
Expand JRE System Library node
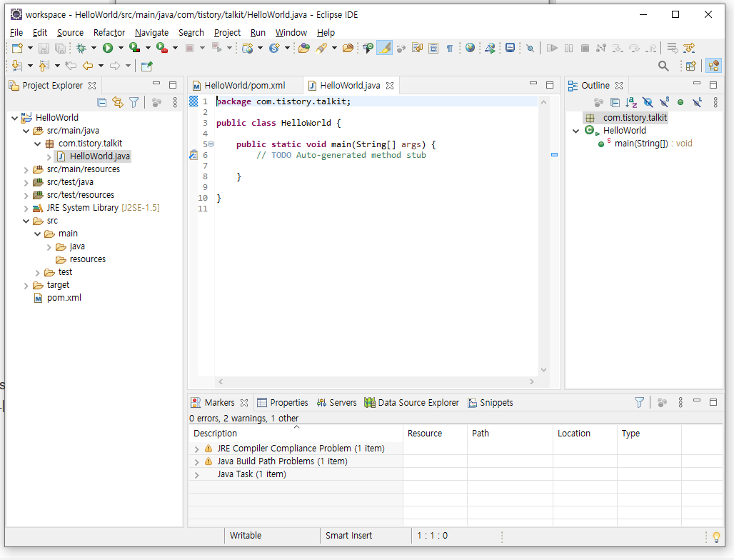(x=26, y=209)
